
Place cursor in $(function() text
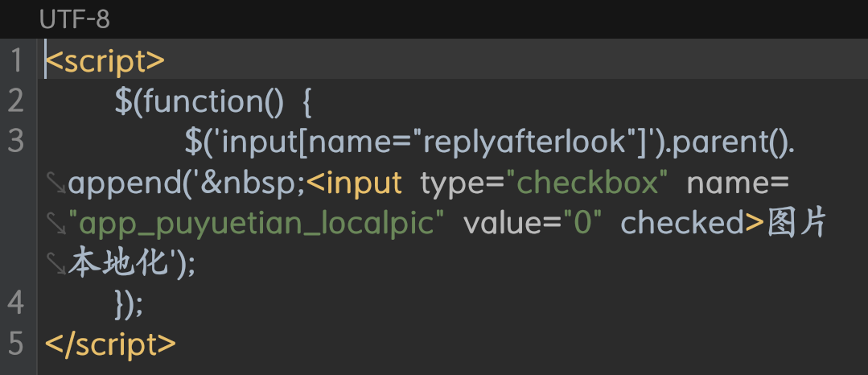point(200,101)
